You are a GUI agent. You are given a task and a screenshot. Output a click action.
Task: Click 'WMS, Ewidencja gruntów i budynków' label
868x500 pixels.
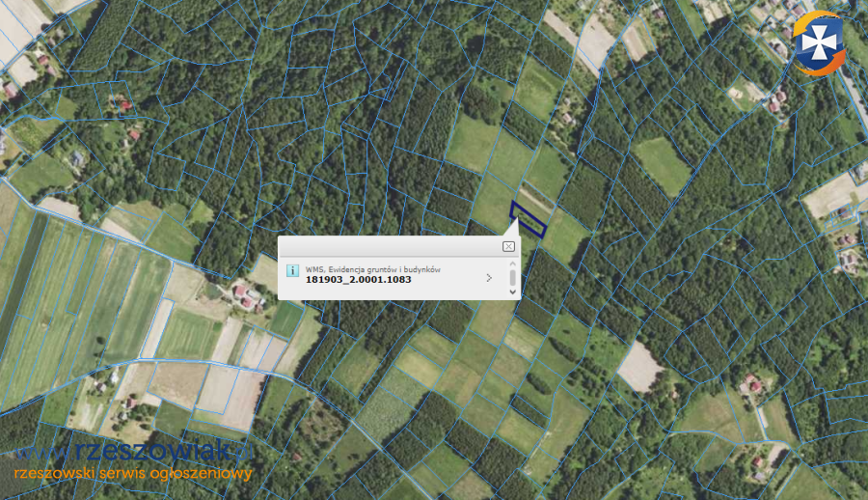click(x=372, y=269)
